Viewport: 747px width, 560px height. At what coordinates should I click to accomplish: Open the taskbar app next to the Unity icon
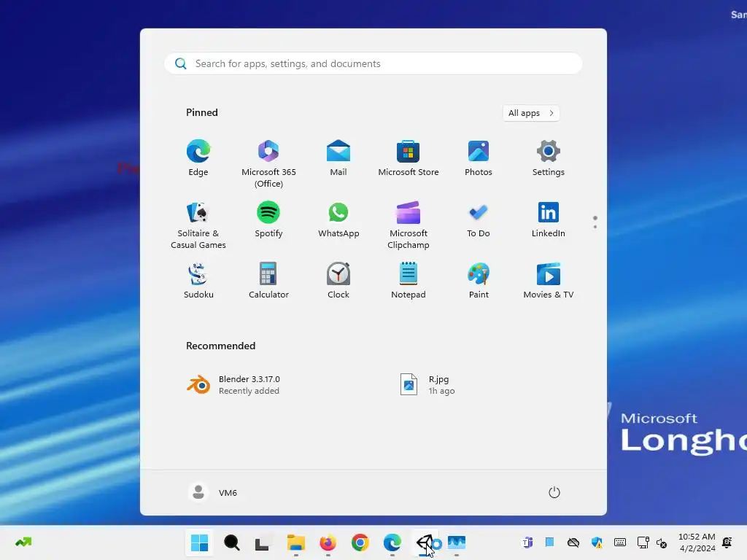click(x=457, y=542)
